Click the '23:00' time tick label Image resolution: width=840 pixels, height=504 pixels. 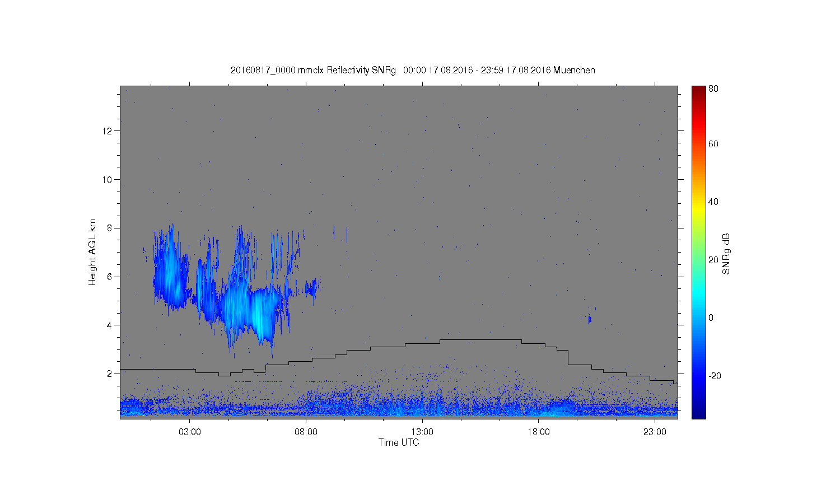(655, 432)
